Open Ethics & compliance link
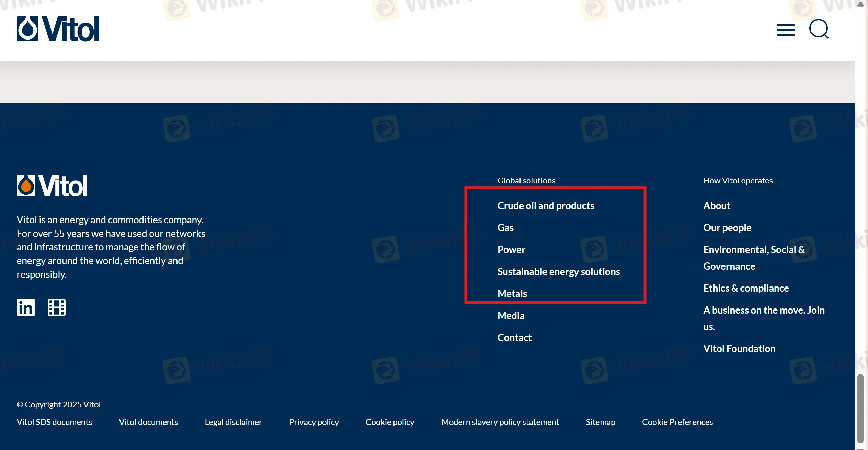Viewport: 868px width, 450px height. pyautogui.click(x=746, y=288)
